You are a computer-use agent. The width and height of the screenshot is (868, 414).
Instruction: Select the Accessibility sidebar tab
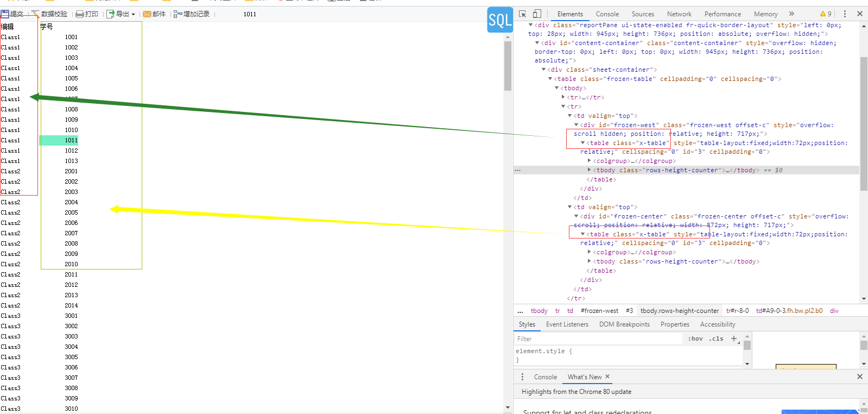[718, 324]
